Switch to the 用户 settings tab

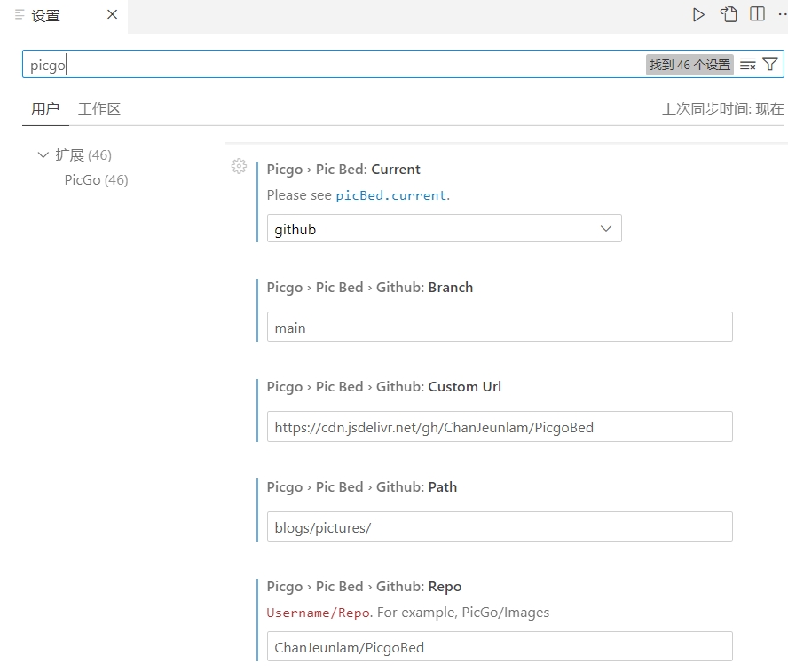(x=45, y=108)
